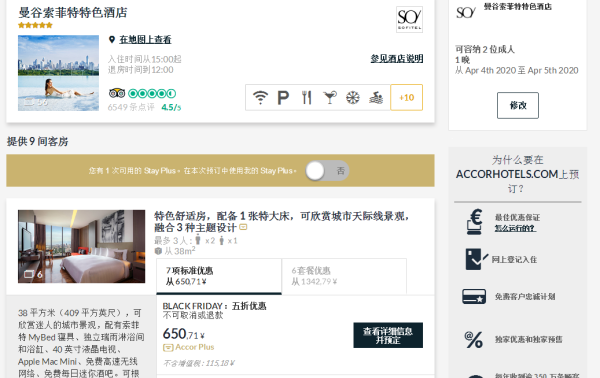Click 网上登记入住 text
This screenshot has height=378, width=600.
pos(514,259)
